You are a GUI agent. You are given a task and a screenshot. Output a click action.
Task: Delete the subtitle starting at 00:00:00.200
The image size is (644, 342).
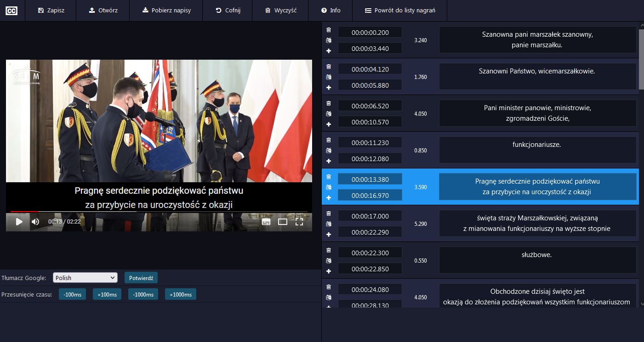coord(329,30)
